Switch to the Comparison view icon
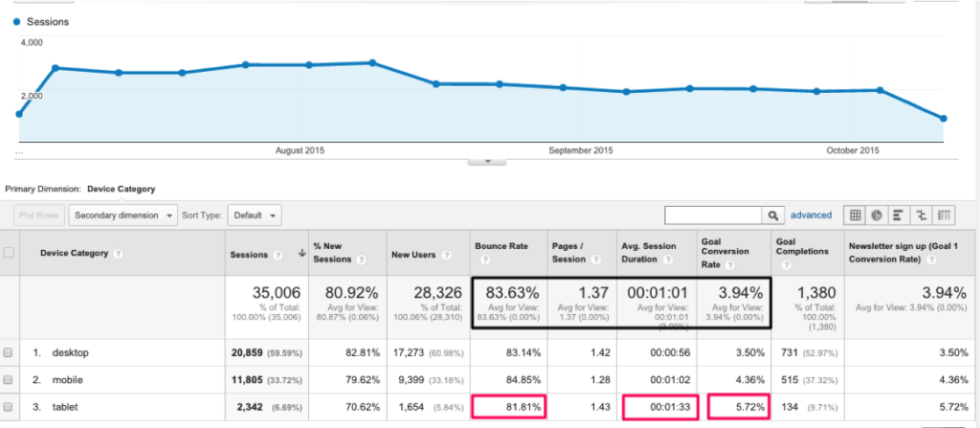Image resolution: width=980 pixels, height=428 pixels. click(x=920, y=215)
